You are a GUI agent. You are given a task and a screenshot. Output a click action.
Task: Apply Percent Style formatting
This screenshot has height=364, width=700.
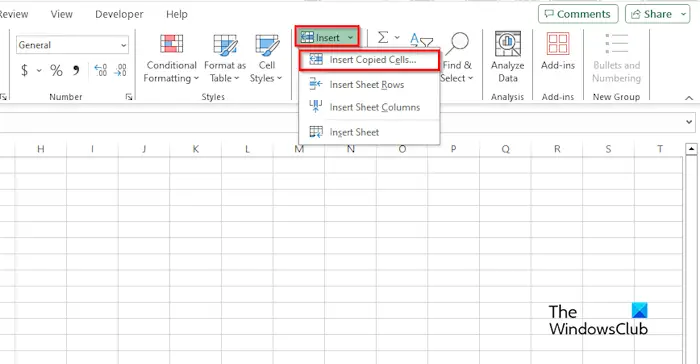[x=56, y=70]
